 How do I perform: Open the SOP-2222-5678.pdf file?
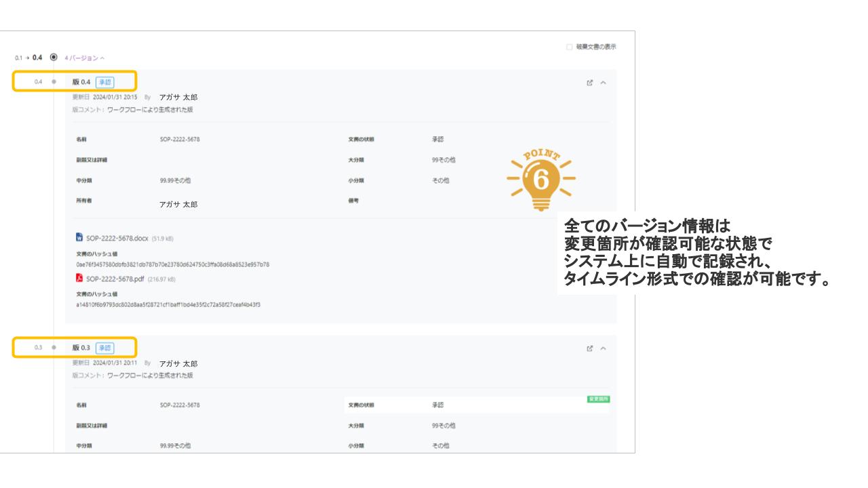pos(115,279)
